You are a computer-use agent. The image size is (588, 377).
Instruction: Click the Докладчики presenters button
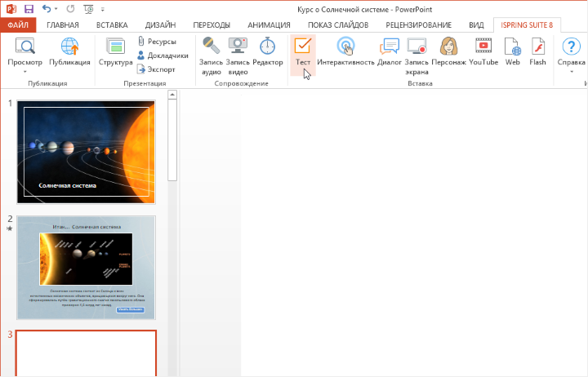163,55
